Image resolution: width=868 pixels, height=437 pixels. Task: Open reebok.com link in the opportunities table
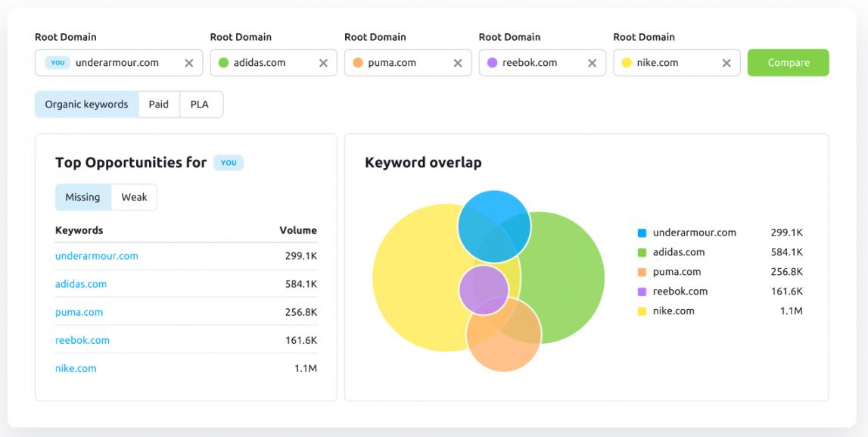pyautogui.click(x=82, y=340)
